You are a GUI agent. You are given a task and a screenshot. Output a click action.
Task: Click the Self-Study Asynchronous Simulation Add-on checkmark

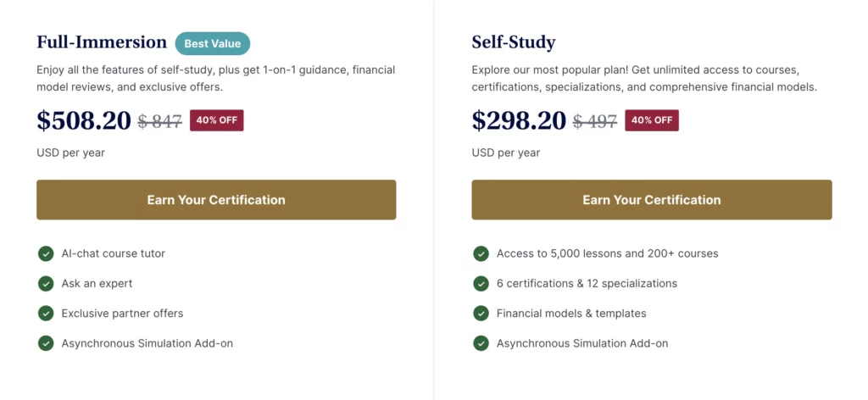pos(481,343)
